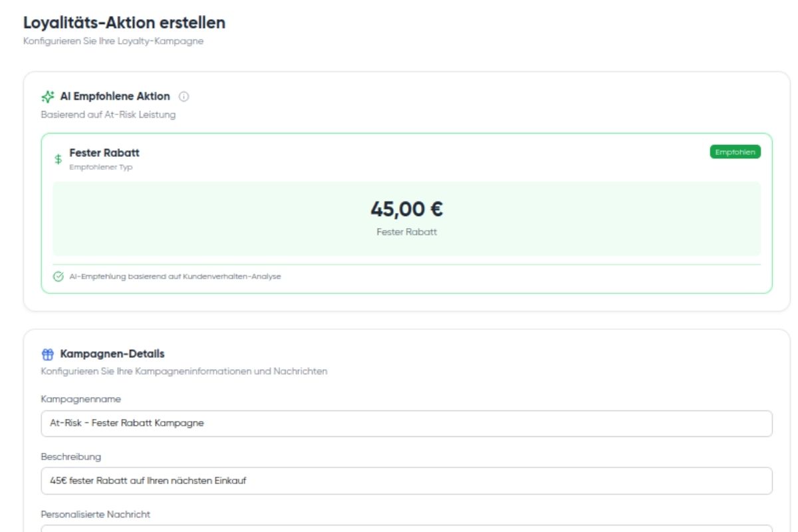
Task: Click the Kampagnenname field label
Action: (x=81, y=399)
